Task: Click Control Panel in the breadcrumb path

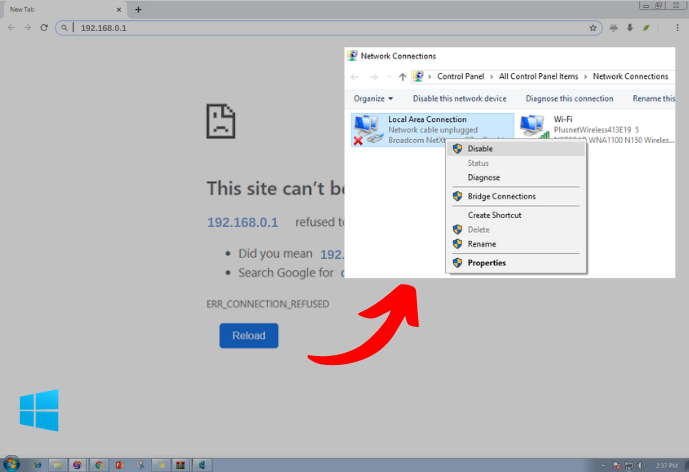Action: point(461,76)
